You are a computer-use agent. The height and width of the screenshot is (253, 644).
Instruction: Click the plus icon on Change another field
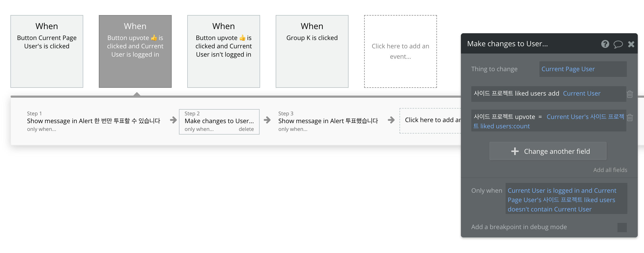(x=515, y=151)
